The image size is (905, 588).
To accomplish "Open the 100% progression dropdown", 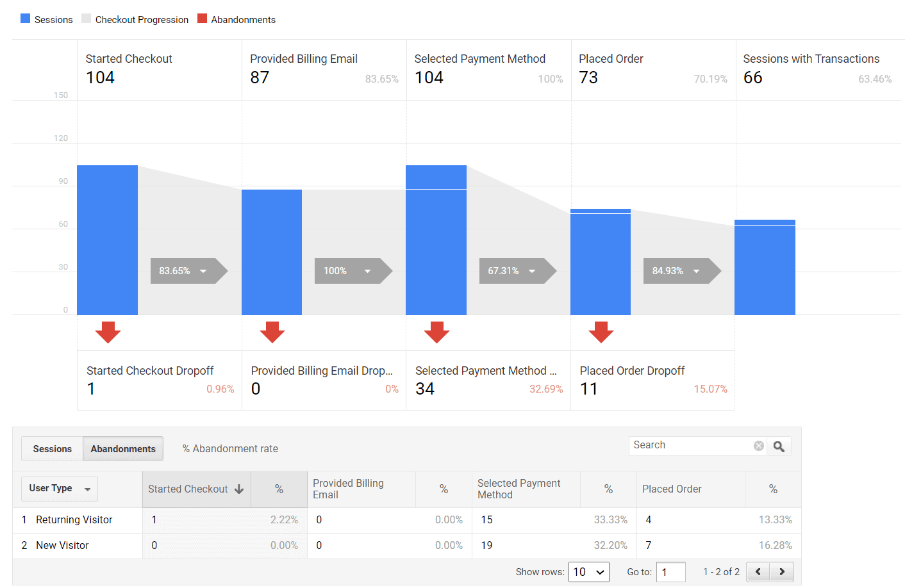I will point(353,271).
